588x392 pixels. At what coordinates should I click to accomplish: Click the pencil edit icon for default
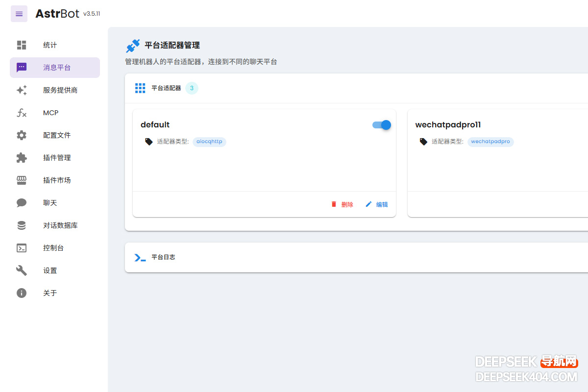tap(369, 204)
